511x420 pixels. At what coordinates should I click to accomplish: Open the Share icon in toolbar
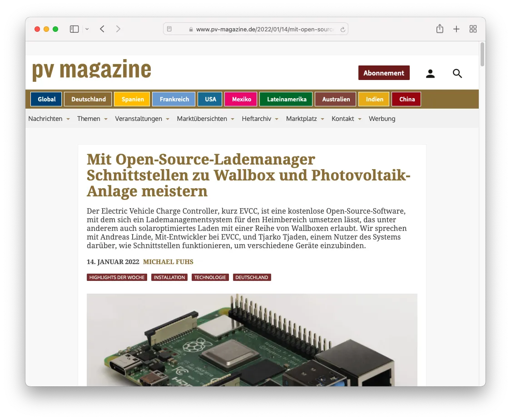click(x=440, y=29)
